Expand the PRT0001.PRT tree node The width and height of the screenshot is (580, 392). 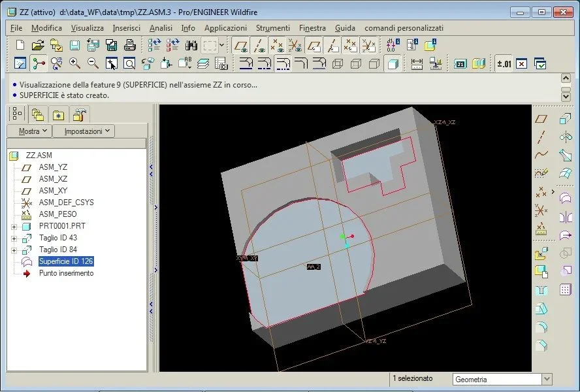pyautogui.click(x=14, y=227)
